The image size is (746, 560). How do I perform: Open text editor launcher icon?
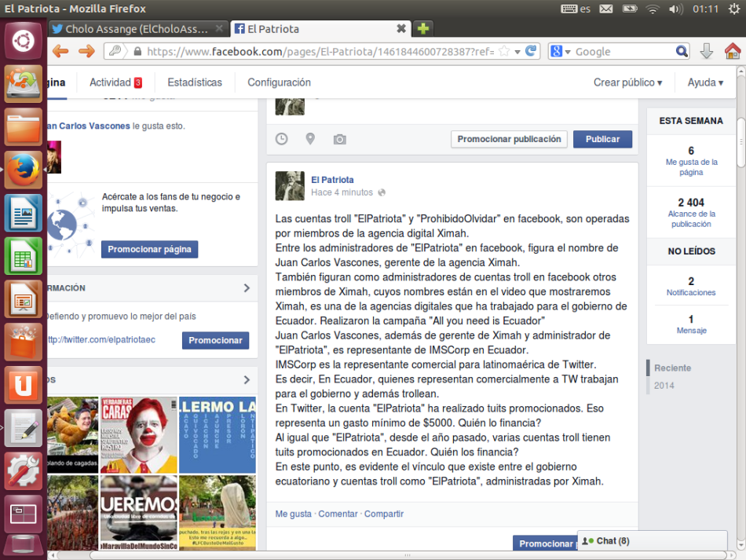[x=24, y=427]
